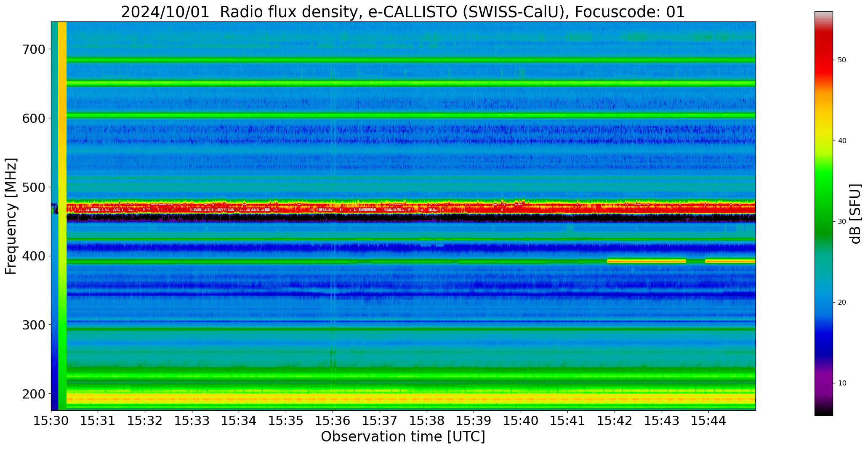Click the 15:36 time tick label
Viewport: 868px width, 449px height.
point(333,420)
